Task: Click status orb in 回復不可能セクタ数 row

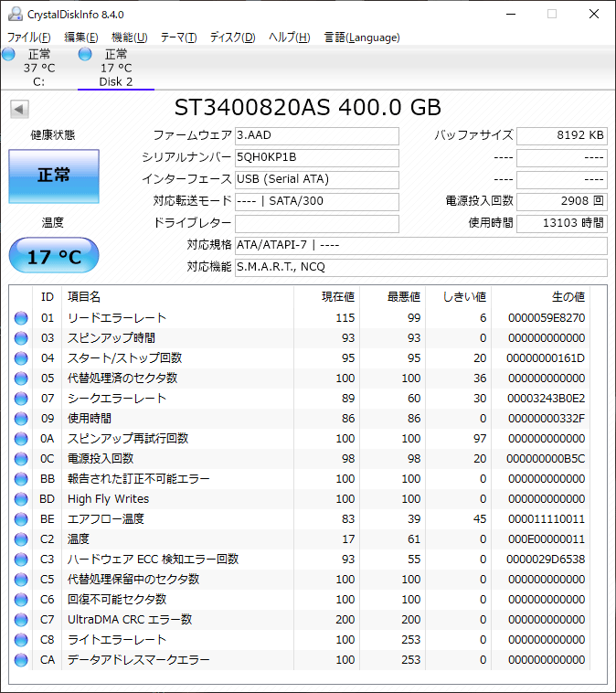Action: pos(21,600)
